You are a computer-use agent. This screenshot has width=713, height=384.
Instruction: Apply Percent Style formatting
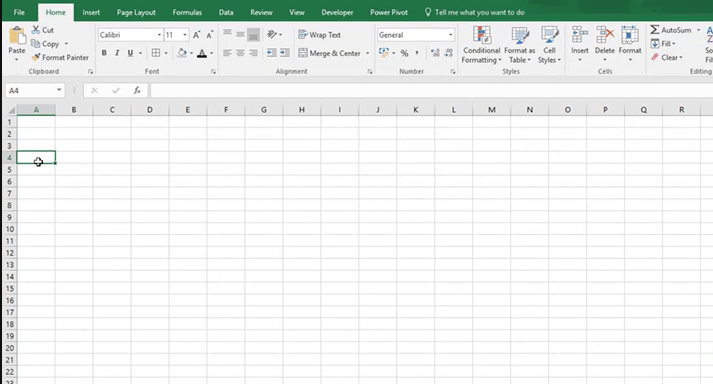[404, 53]
